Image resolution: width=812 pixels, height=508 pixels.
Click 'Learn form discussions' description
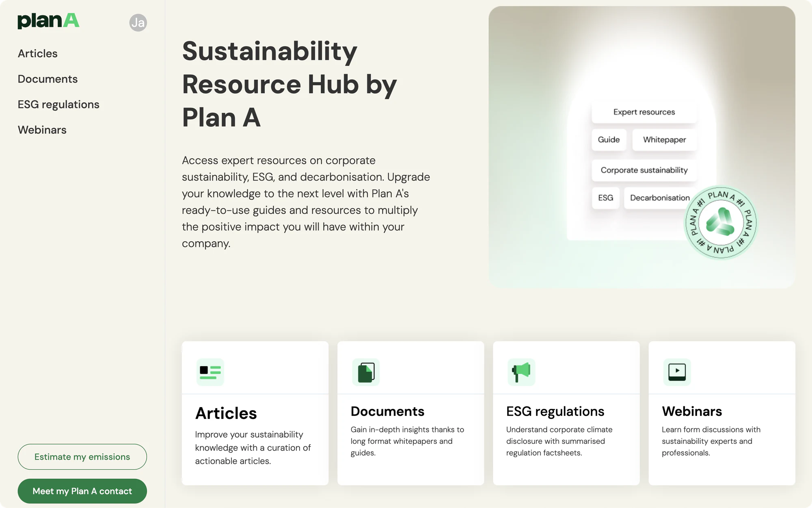(x=711, y=441)
